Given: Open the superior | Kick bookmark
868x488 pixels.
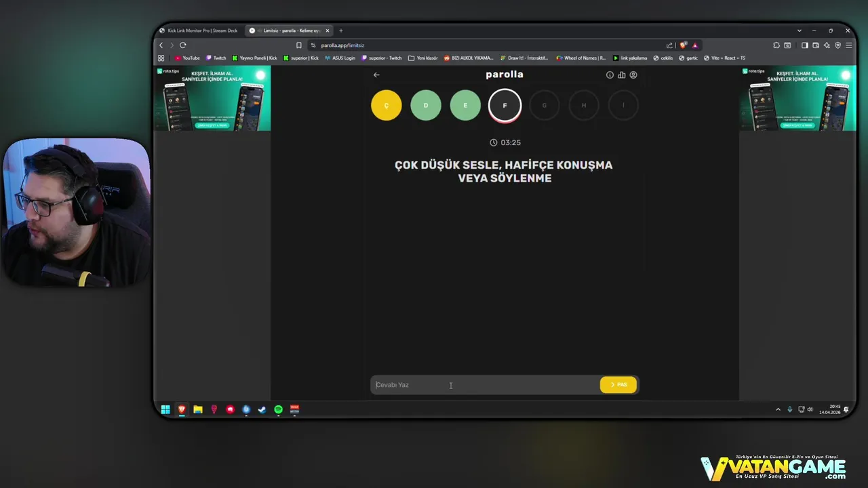Looking at the screenshot, I should [x=301, y=58].
